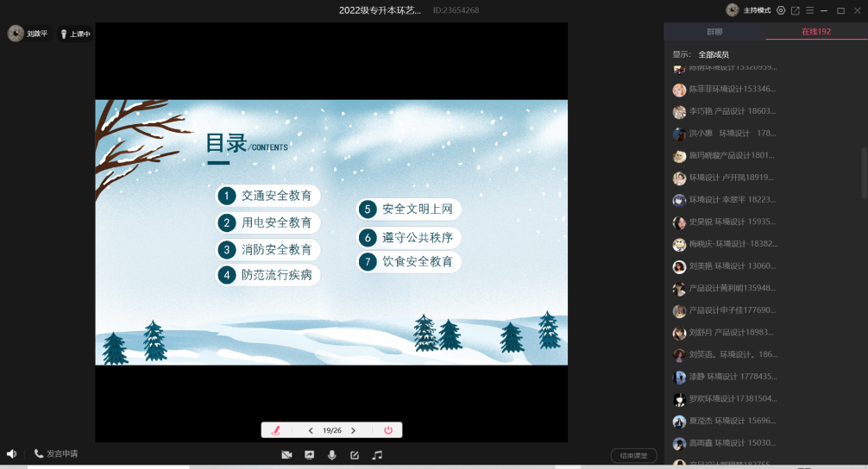Open the whiteboard edit icon
868x469 pixels.
click(x=355, y=454)
